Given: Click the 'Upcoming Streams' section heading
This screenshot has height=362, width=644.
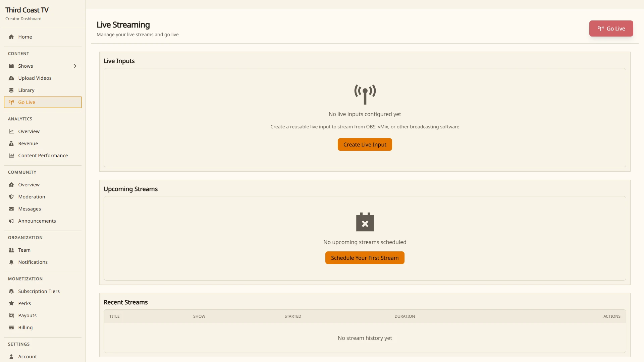Looking at the screenshot, I should (130, 189).
